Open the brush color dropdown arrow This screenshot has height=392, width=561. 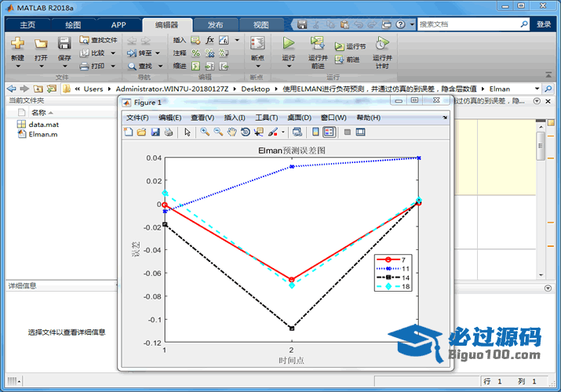[x=283, y=132]
